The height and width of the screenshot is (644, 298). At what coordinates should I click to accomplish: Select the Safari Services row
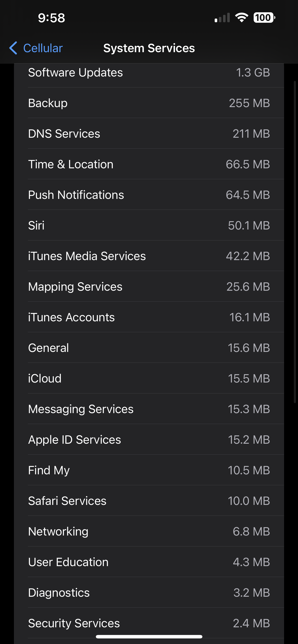pyautogui.click(x=149, y=501)
